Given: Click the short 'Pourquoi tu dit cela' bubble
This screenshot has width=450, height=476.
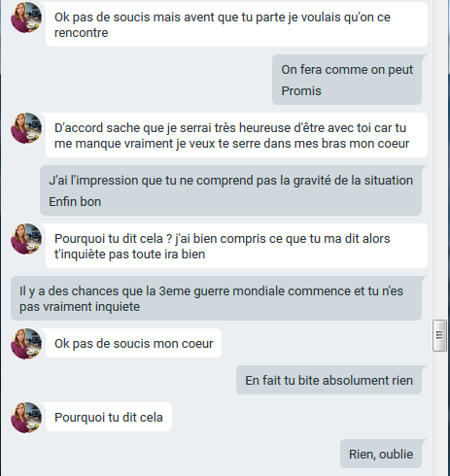Looking at the screenshot, I should (109, 417).
